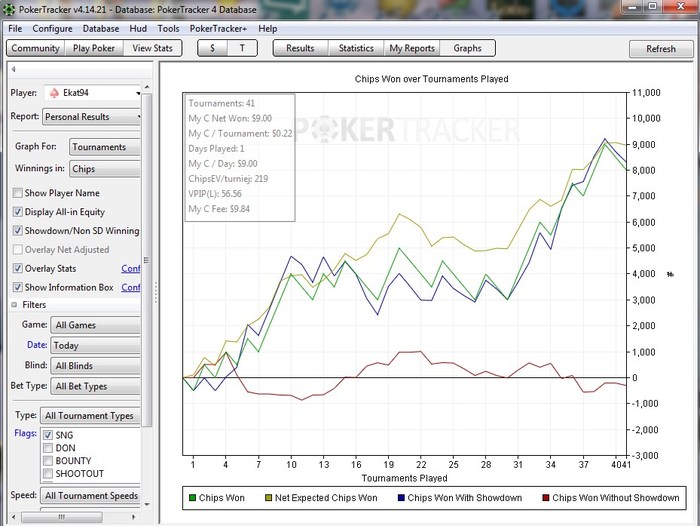Select the View Stats tab
The image size is (700, 526).
[x=152, y=48]
